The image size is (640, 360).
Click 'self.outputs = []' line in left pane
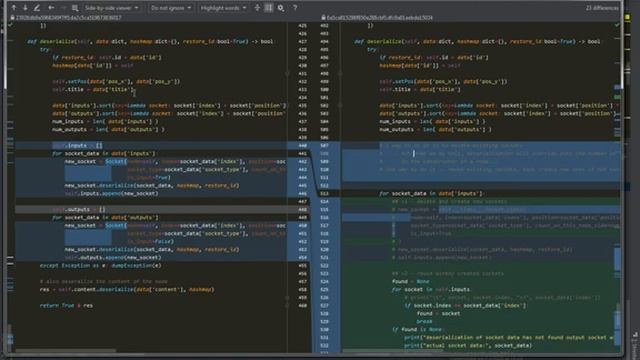pos(79,209)
